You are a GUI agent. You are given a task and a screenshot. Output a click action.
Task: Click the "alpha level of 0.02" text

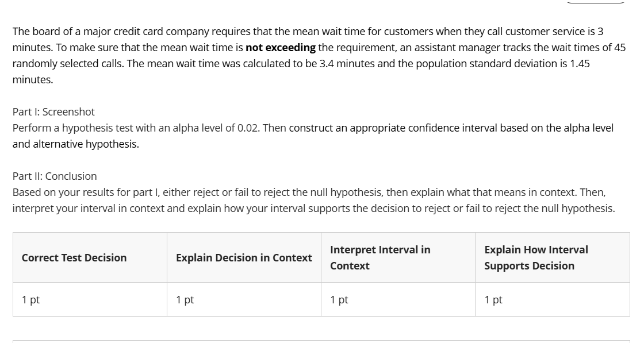pos(213,128)
